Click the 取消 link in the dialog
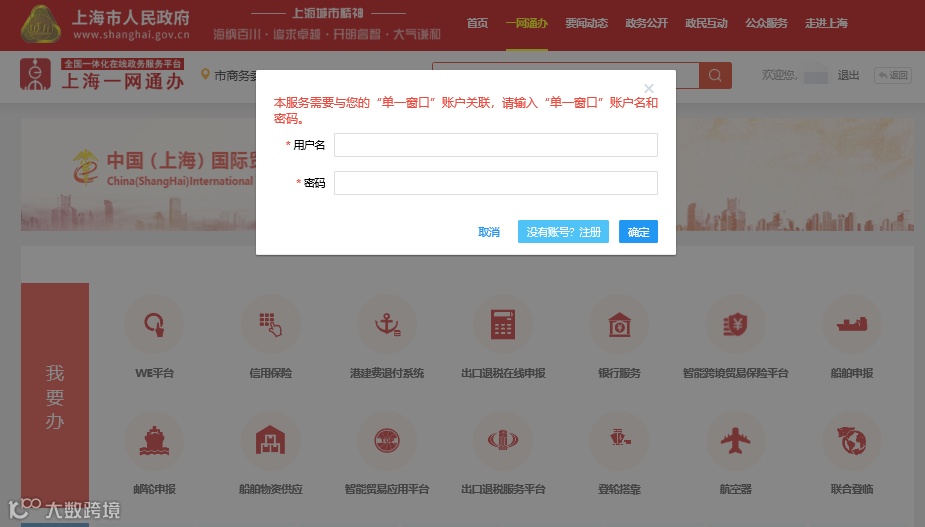The image size is (925, 527). point(489,232)
